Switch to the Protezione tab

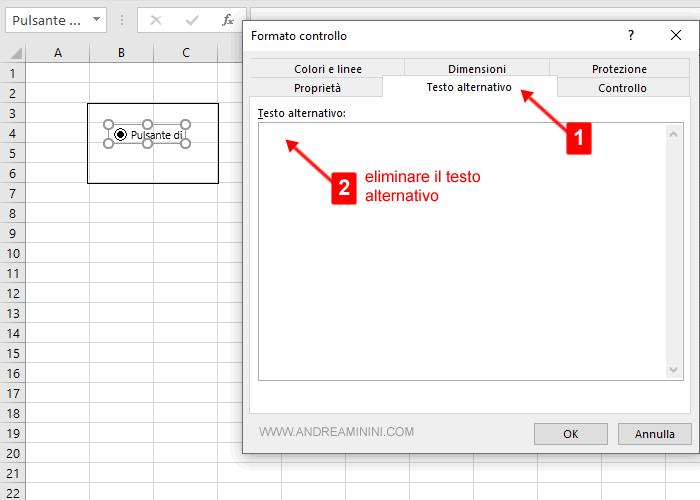(619, 69)
